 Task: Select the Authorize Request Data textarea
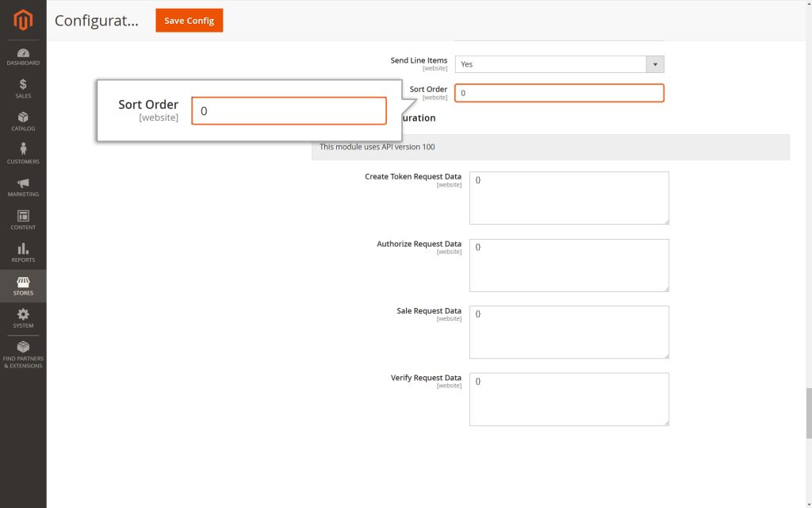[569, 264]
